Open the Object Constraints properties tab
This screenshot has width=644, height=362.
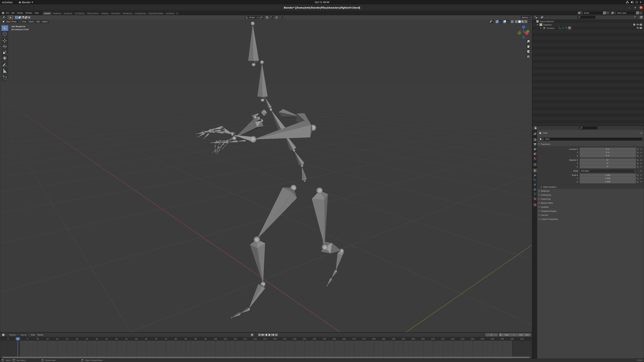tap(535, 190)
